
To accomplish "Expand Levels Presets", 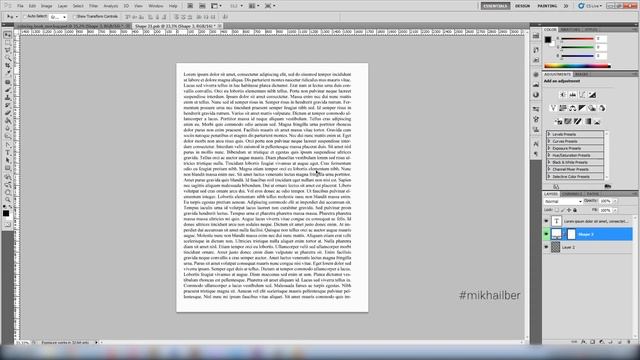I will 549,134.
